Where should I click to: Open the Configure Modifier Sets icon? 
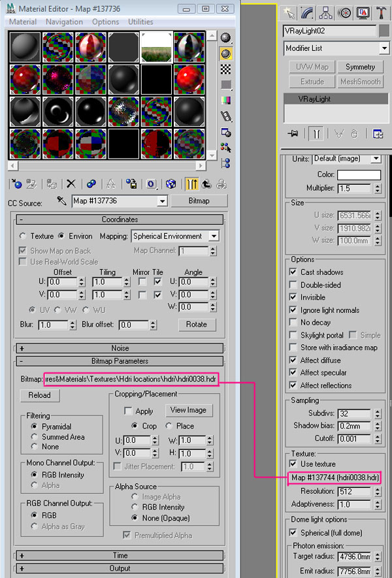(x=378, y=133)
